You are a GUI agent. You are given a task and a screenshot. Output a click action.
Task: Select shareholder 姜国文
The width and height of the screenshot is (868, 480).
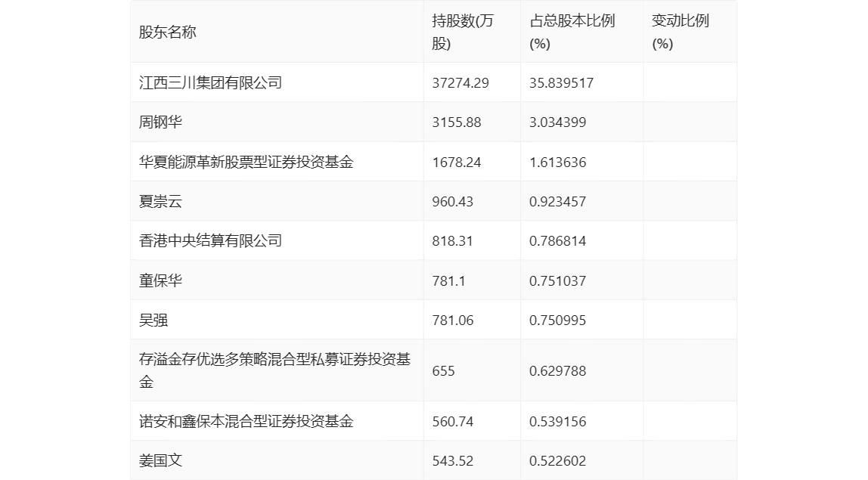click(160, 460)
